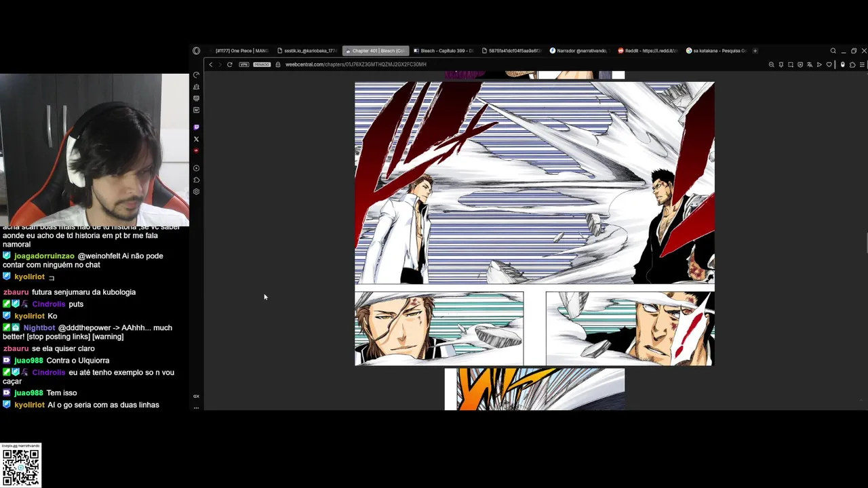Click the masked man close-up panel

630,329
